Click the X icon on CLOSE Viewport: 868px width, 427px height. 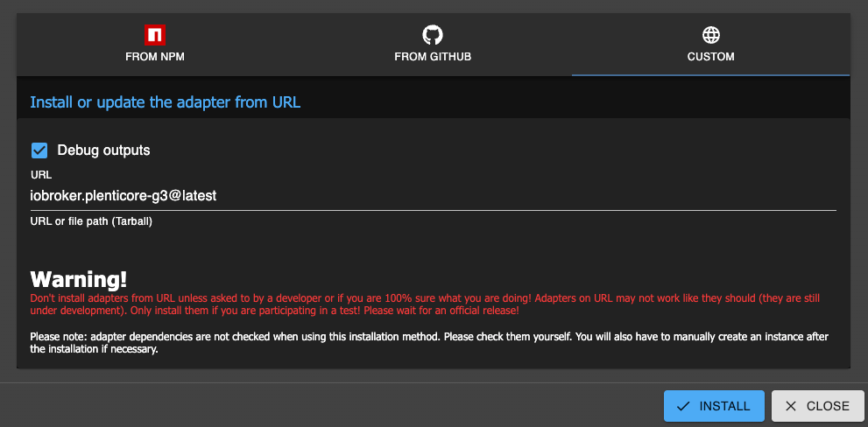(791, 406)
